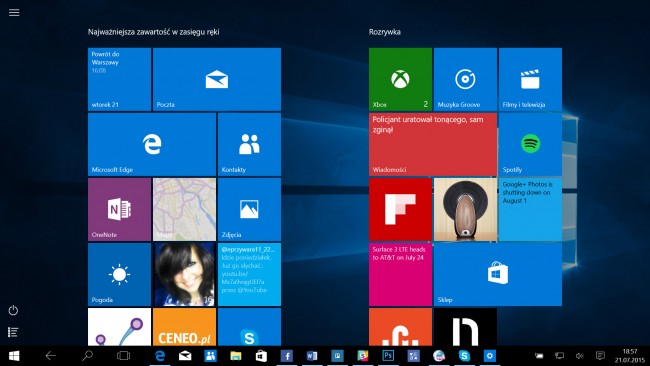Open the Muzyka Groove tile
650x366 pixels.
[x=465, y=79]
